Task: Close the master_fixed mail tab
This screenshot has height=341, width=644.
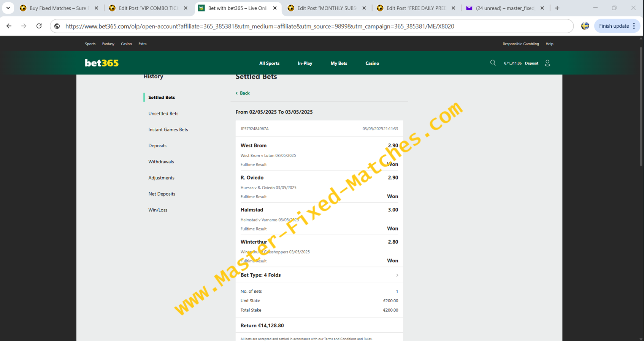Action: click(542, 8)
